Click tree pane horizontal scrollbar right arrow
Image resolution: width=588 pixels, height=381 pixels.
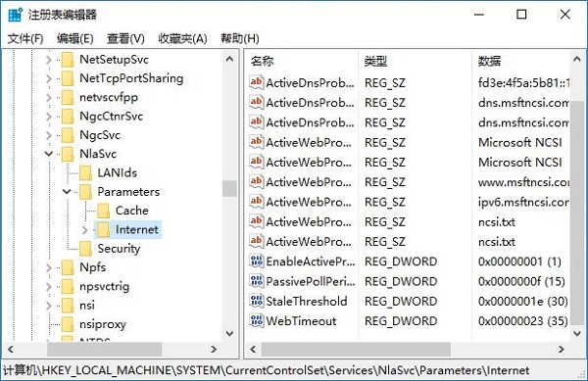tap(214, 349)
